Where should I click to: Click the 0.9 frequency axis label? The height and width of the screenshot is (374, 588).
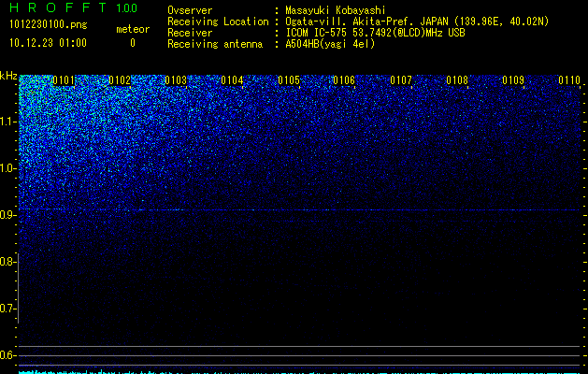(7, 215)
